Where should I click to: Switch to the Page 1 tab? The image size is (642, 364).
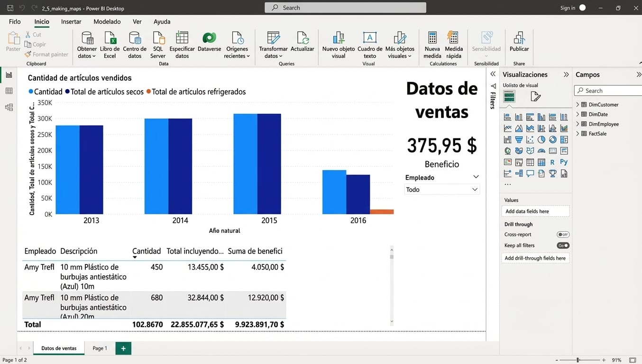point(100,348)
